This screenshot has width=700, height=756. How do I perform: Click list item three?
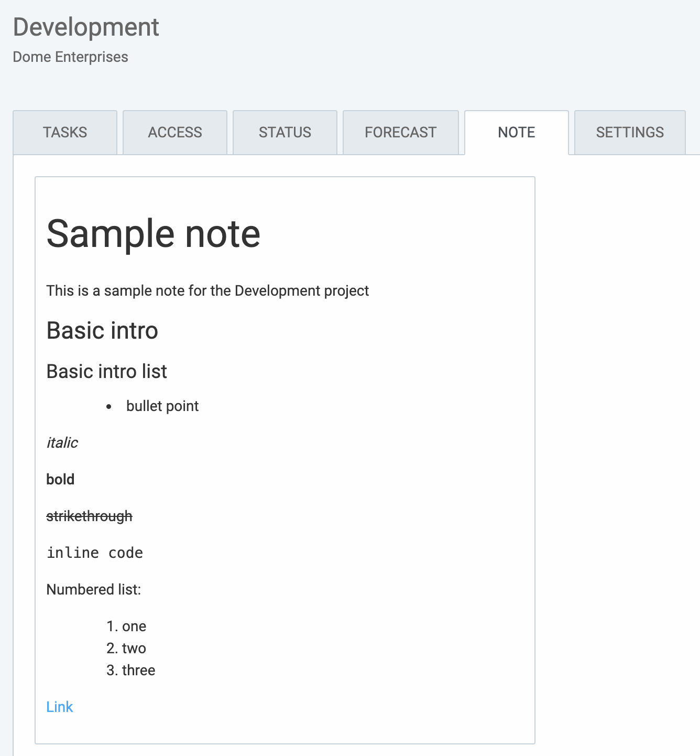click(130, 670)
